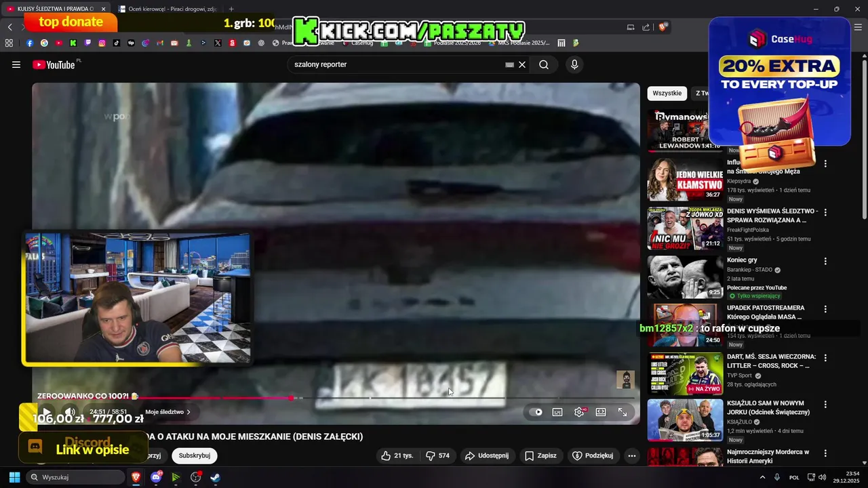The width and height of the screenshot is (868, 488).
Task: Open options menu for 'Koniec gry' video
Action: [x=825, y=261]
